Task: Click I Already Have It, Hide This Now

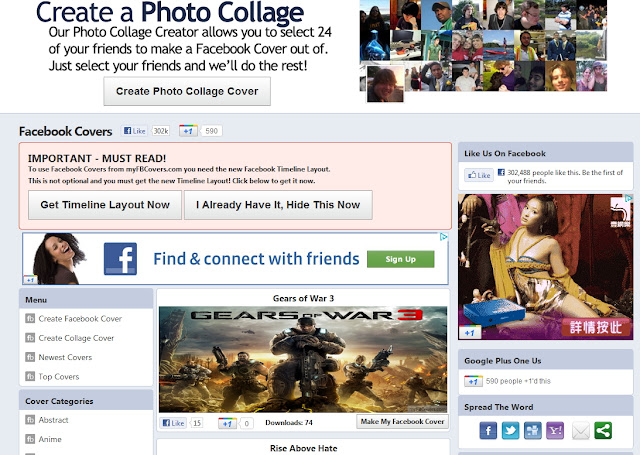Action: click(278, 205)
